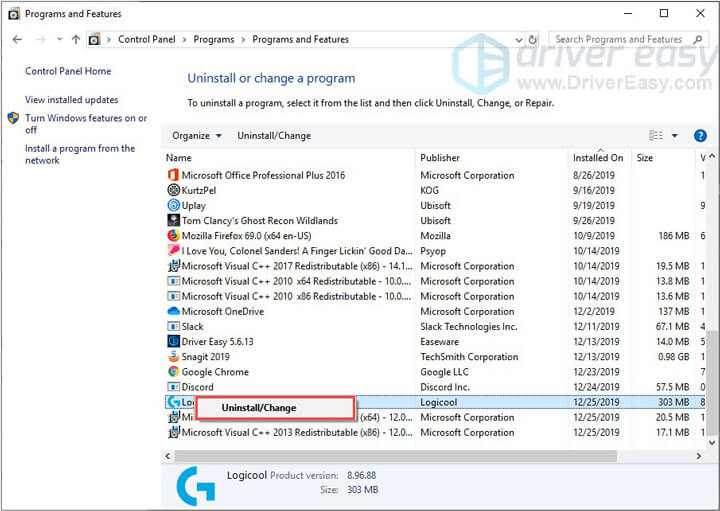Screen dimensions: 720x511
Task: Click the Discord program icon
Action: pyautogui.click(x=173, y=387)
